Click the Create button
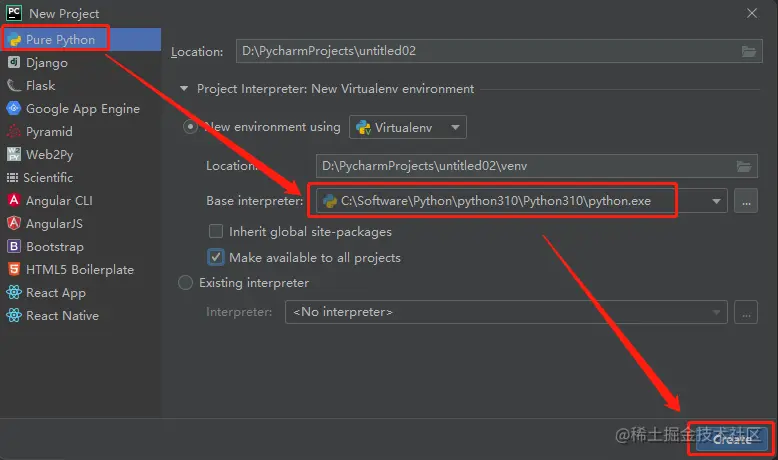 click(x=732, y=439)
